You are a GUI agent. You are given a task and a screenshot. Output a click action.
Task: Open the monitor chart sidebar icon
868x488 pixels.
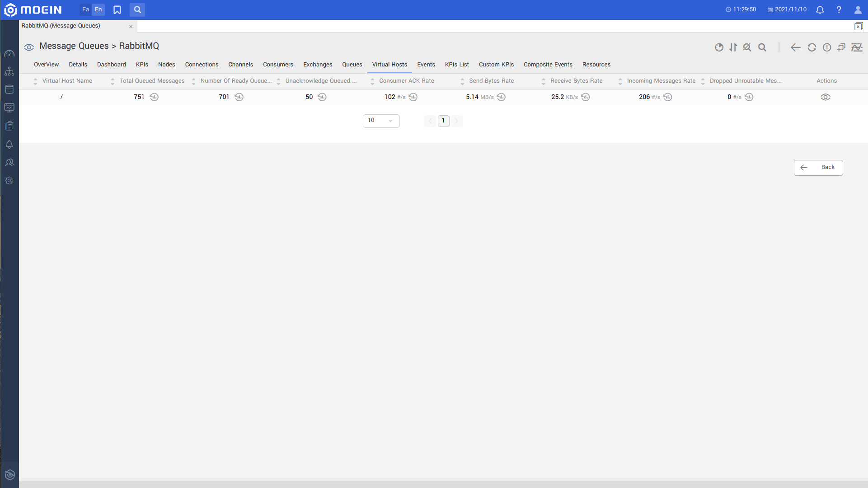pyautogui.click(x=9, y=108)
